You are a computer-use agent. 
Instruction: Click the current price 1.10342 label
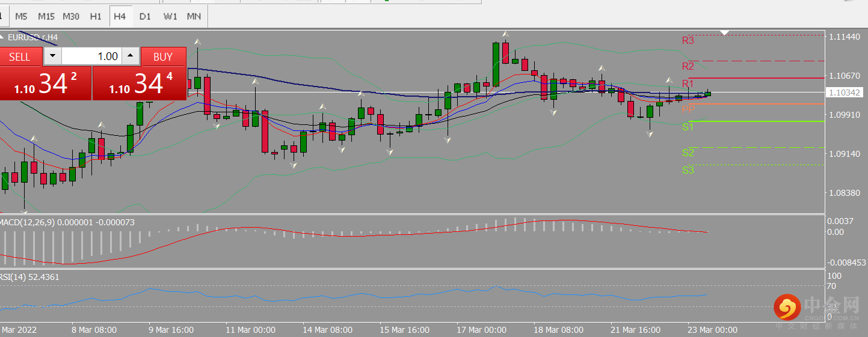pos(845,93)
